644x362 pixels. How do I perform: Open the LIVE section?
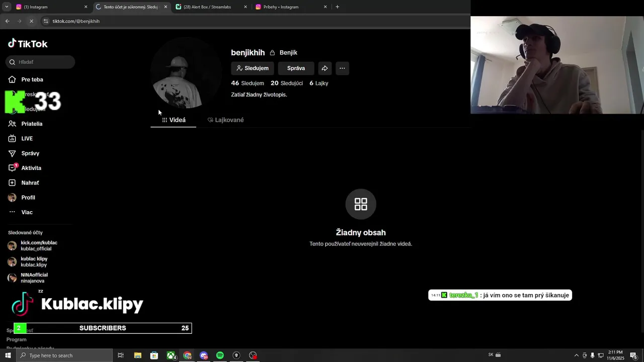pos(27,138)
